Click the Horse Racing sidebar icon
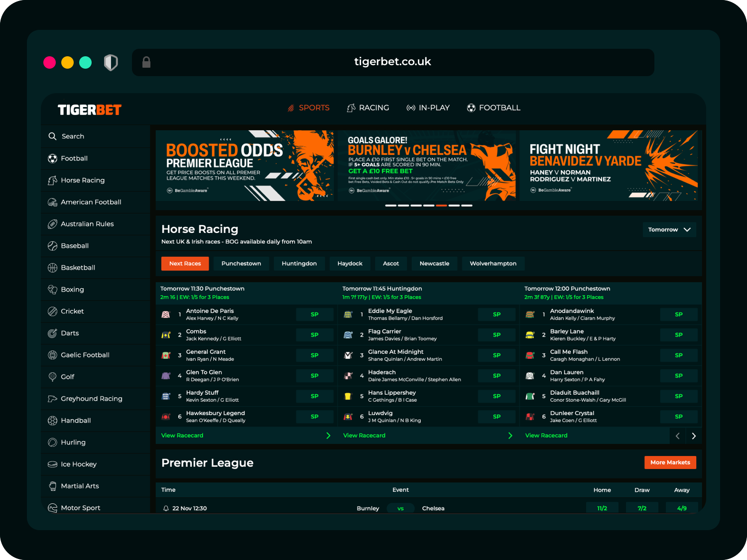The image size is (747, 560). 52,180
